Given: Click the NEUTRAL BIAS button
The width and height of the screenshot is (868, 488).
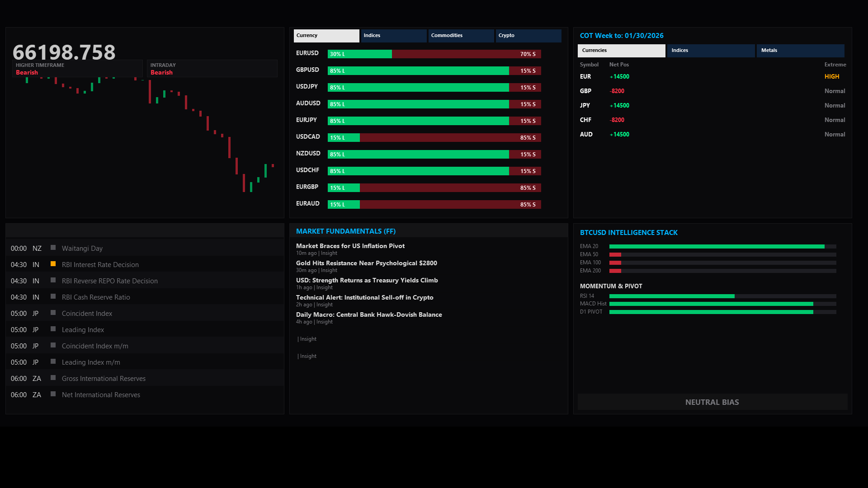Looking at the screenshot, I should 712,402.
